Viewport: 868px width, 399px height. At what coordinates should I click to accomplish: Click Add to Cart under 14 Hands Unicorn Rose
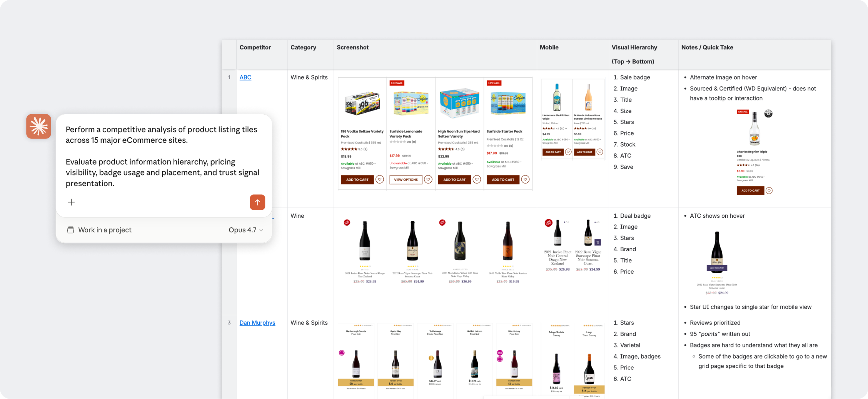(584, 152)
